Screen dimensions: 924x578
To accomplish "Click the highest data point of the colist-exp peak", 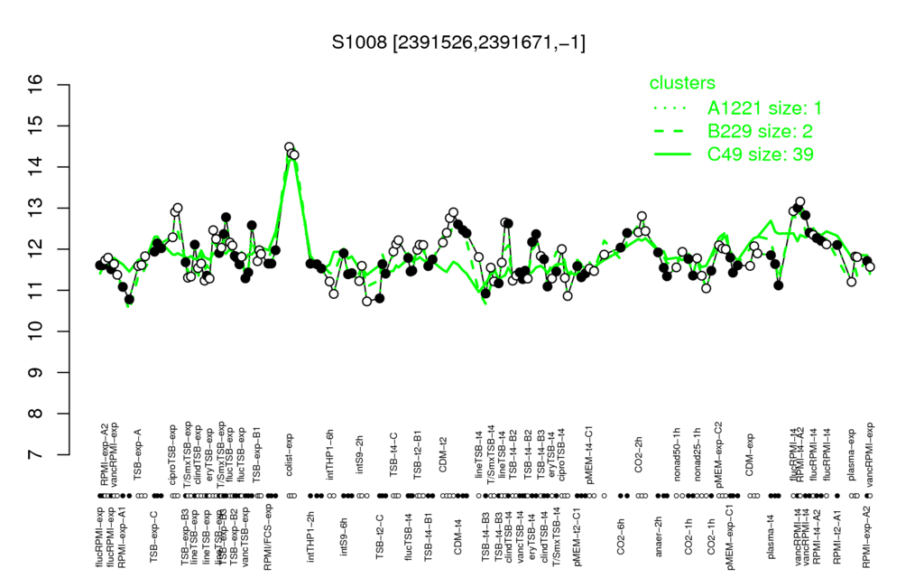I will click(289, 147).
